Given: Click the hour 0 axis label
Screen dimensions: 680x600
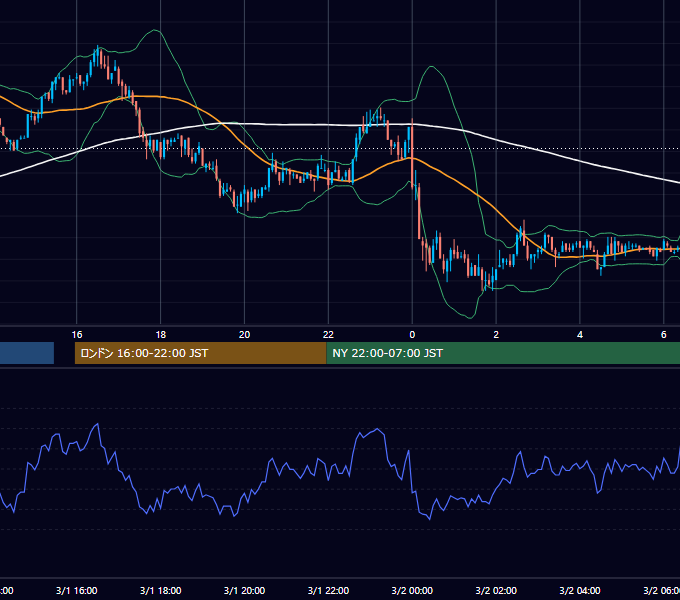Looking at the screenshot, I should click(412, 335).
